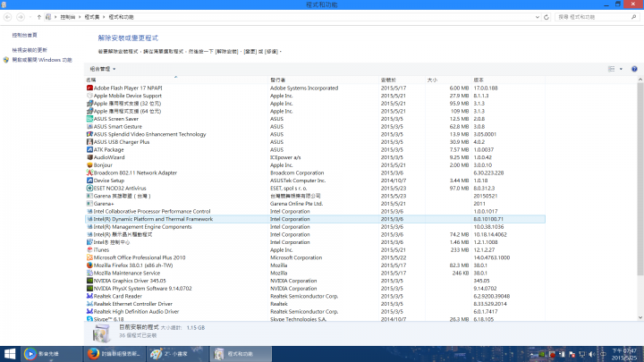644x362 pixels.
Task: Open the recent locations dropdown arrow
Action: (x=30, y=17)
